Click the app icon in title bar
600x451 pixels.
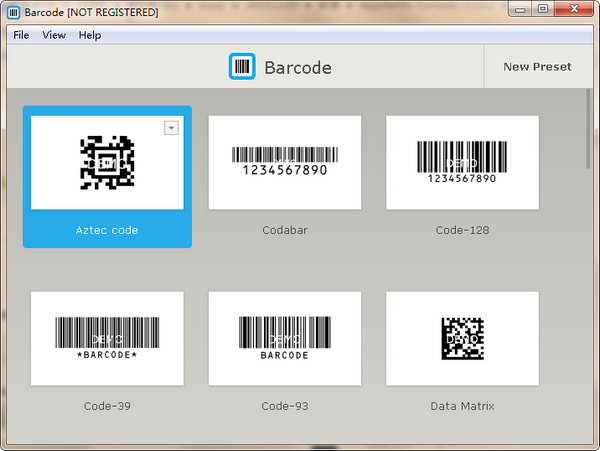pyautogui.click(x=13, y=11)
